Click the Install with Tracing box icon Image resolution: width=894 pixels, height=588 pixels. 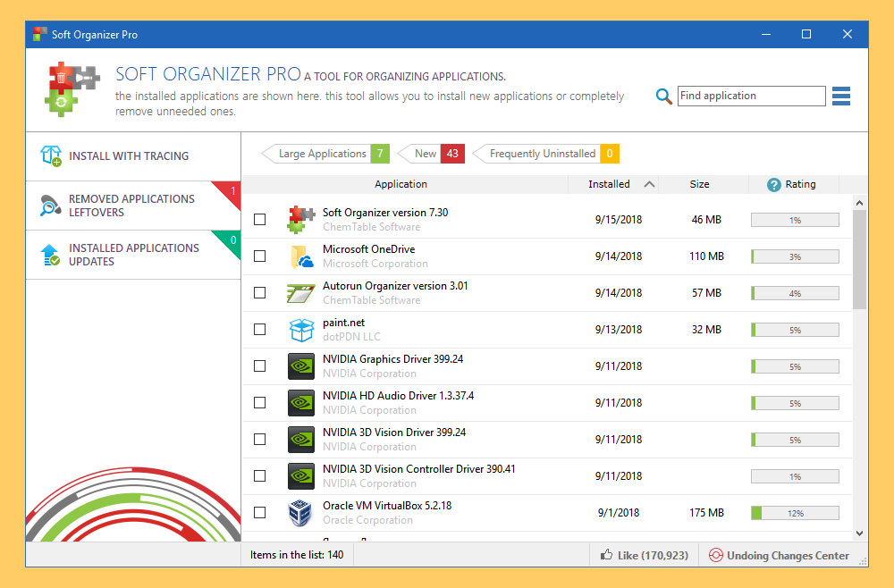tap(51, 155)
